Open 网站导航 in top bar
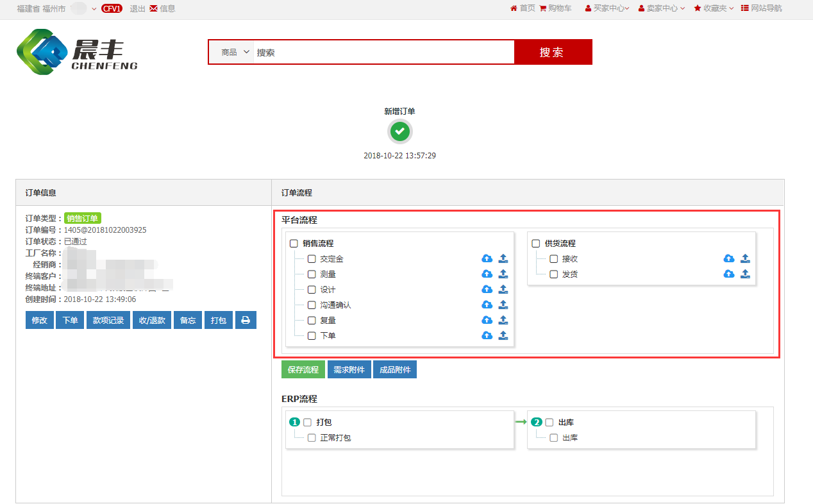The image size is (813, 504). pos(761,8)
